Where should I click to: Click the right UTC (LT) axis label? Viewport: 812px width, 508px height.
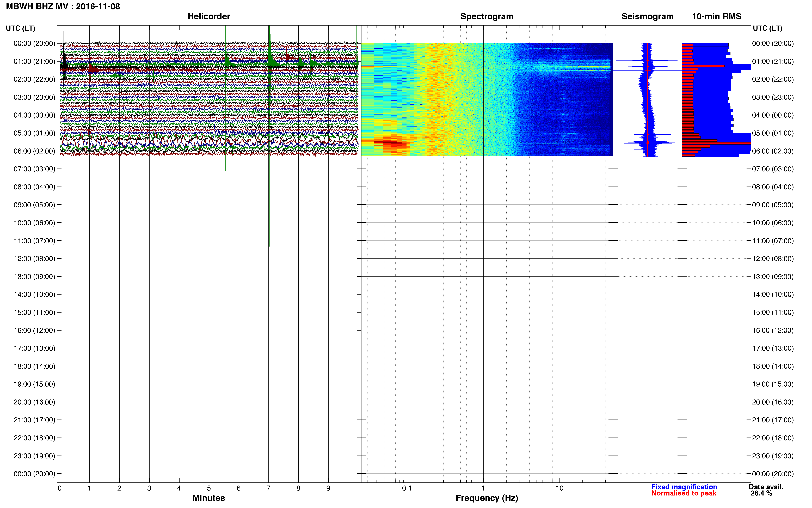point(767,28)
